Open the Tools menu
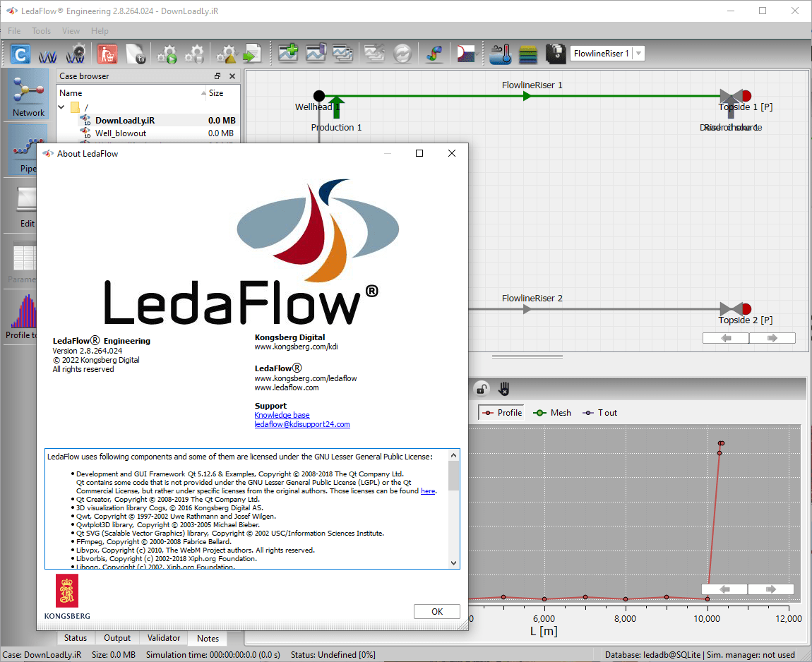The width and height of the screenshot is (812, 662). click(40, 30)
